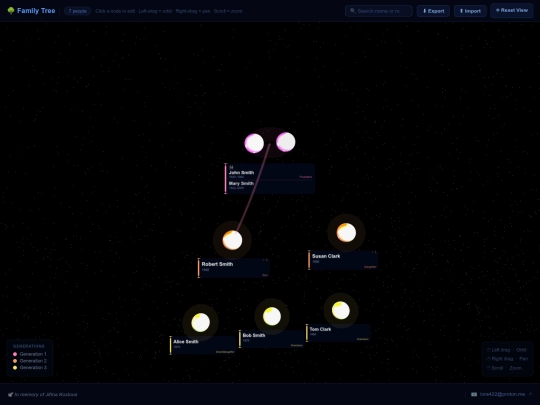Viewport: 540px width, 405px height.
Task: Open the Robert Smith label card
Action: [233, 268]
